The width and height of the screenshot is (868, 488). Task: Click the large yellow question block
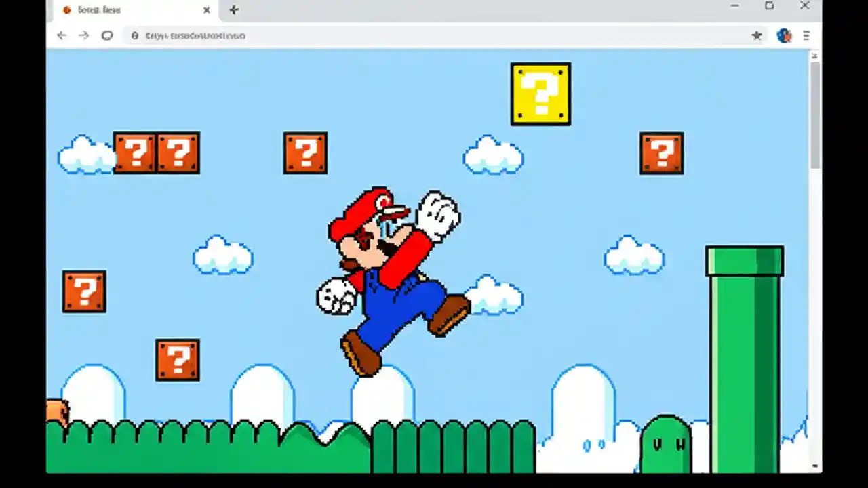point(540,93)
